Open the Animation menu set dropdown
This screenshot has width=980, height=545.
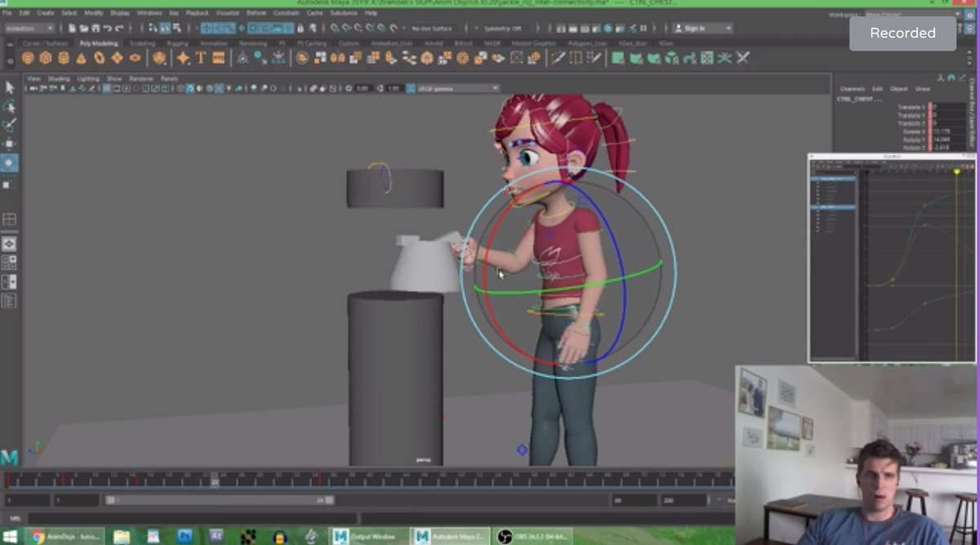(29, 29)
